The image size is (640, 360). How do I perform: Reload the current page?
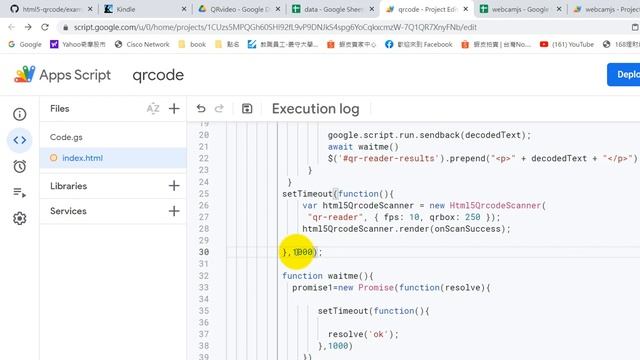pos(45,27)
